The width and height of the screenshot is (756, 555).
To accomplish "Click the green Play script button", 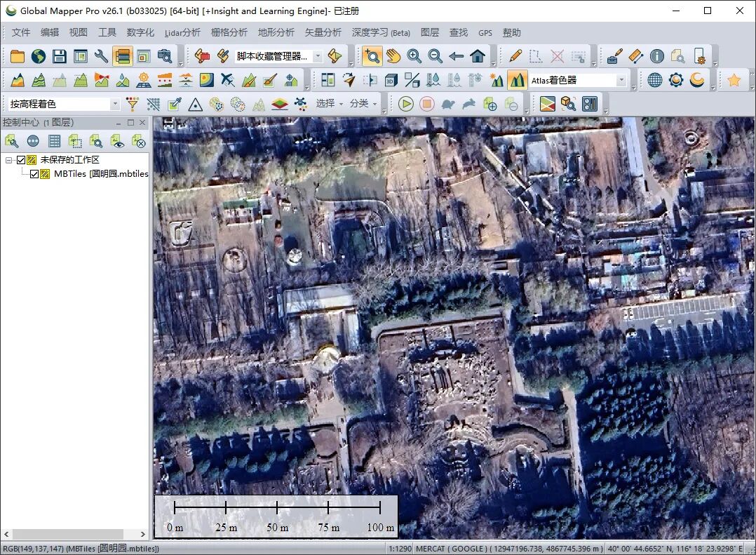I will tap(406, 104).
